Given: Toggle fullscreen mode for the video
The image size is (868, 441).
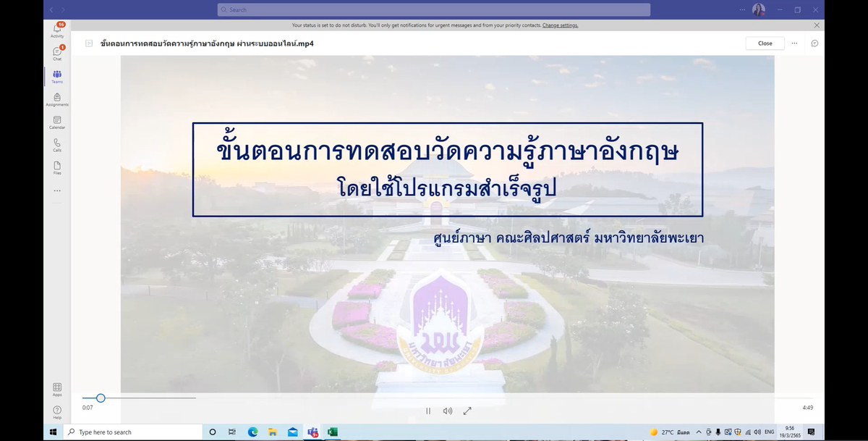Looking at the screenshot, I should 467,411.
